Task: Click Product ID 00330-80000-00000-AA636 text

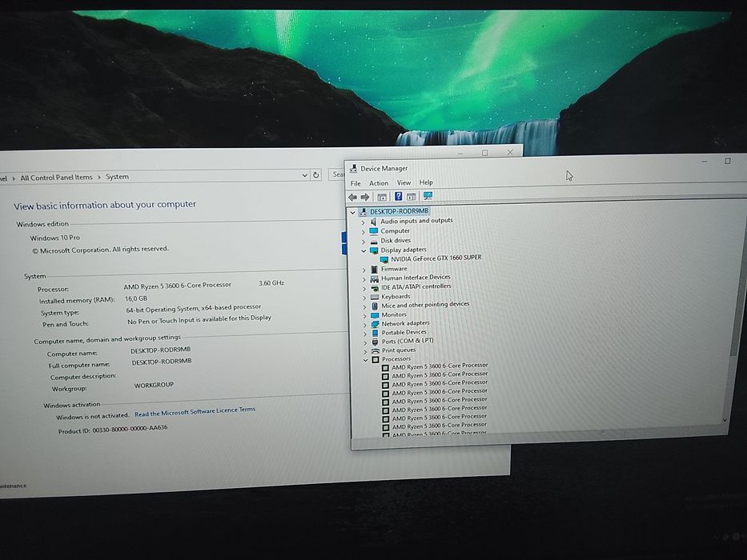Action: point(112,430)
